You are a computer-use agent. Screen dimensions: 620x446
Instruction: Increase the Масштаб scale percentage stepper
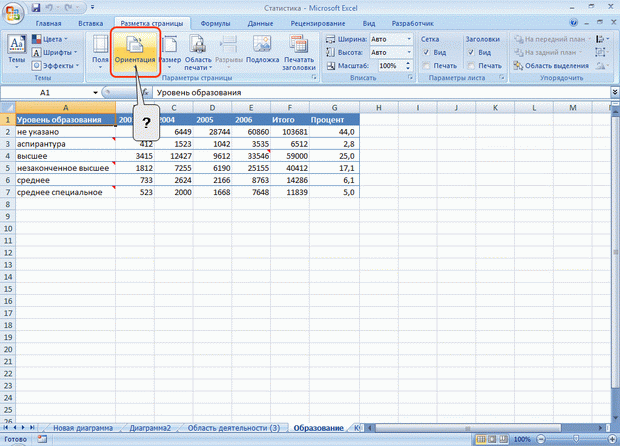(x=408, y=63)
